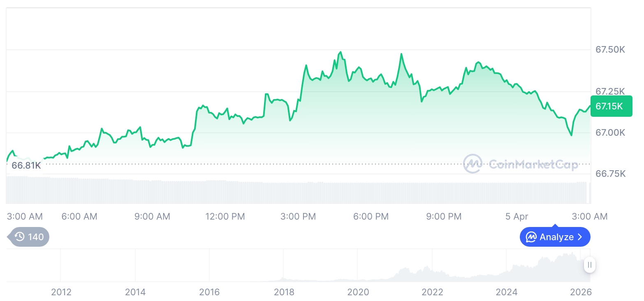Jump to 2022 on the navigator timeline
644x301 pixels.
[432, 292]
